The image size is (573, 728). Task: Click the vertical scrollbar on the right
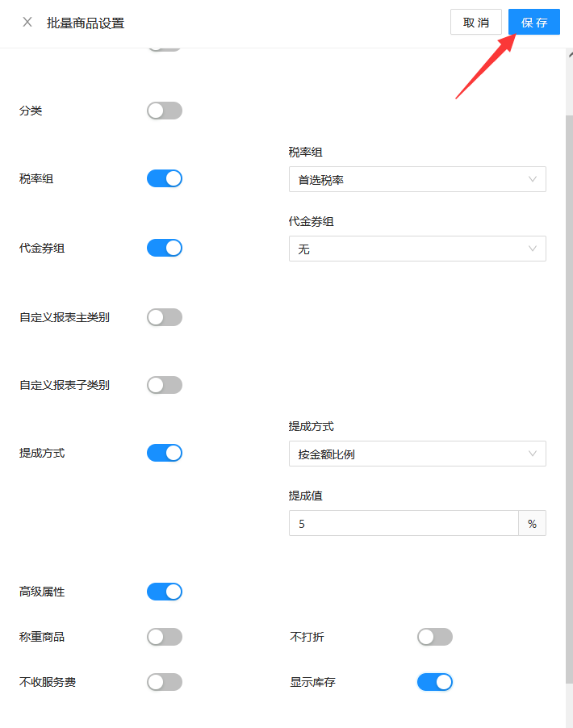569,400
